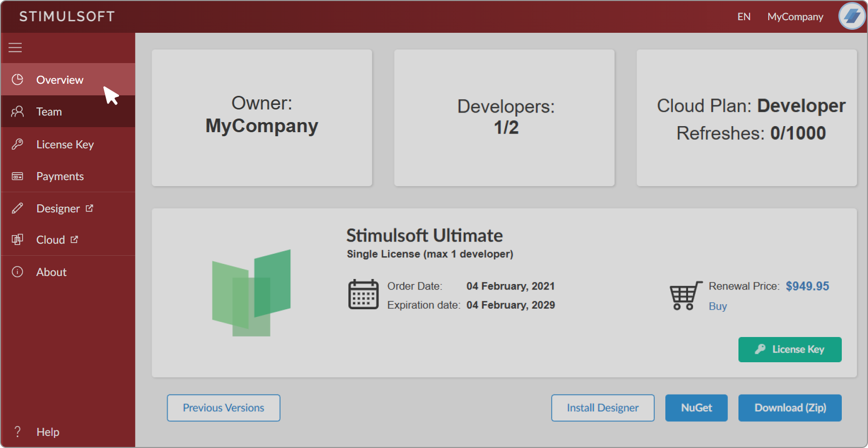Navigate to Payments
The image size is (868, 448).
[x=68, y=176]
